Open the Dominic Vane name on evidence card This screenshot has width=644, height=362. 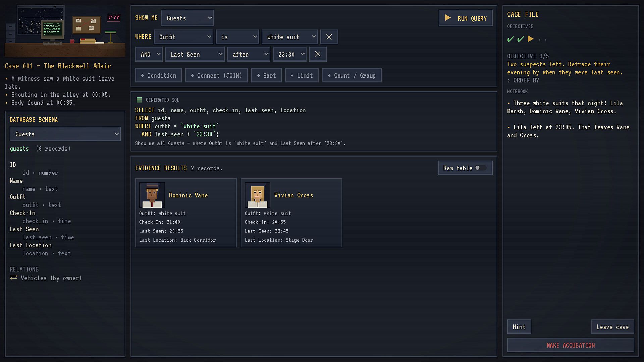188,195
